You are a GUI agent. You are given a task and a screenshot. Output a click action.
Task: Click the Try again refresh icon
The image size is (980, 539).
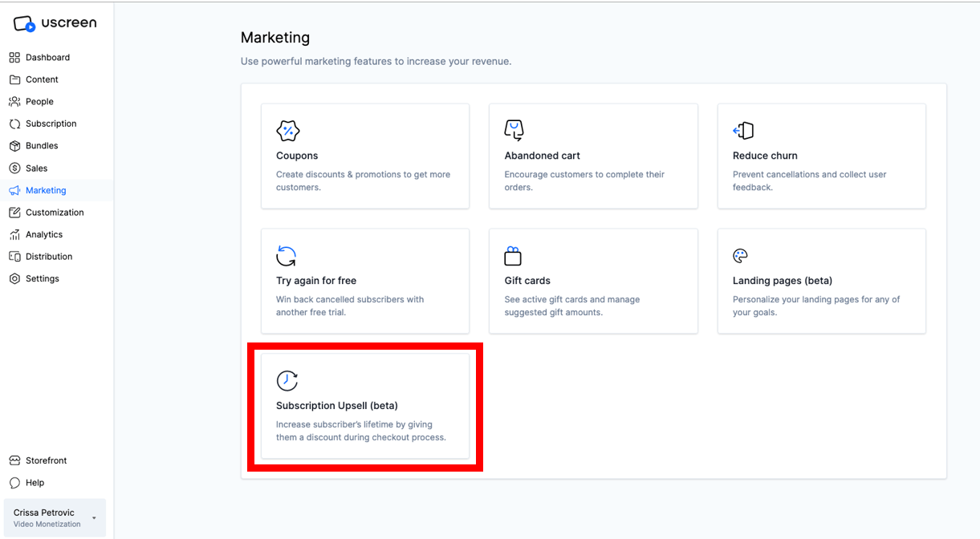pos(287,256)
